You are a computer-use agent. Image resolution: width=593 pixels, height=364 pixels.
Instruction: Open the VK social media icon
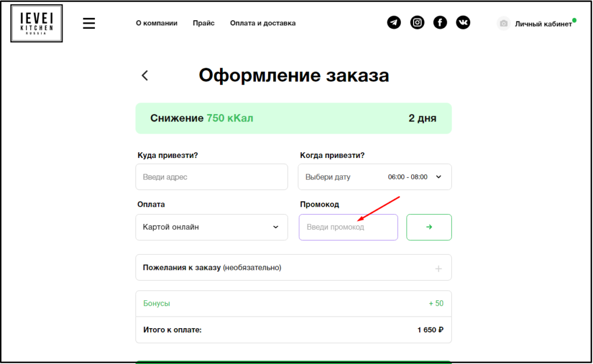coord(463,23)
